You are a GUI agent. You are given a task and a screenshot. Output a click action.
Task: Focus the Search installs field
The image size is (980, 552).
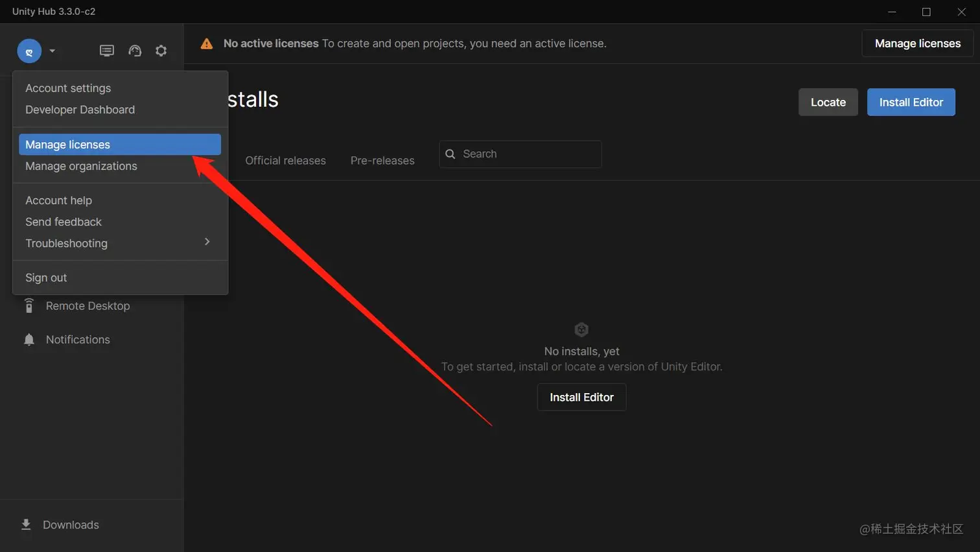point(520,154)
